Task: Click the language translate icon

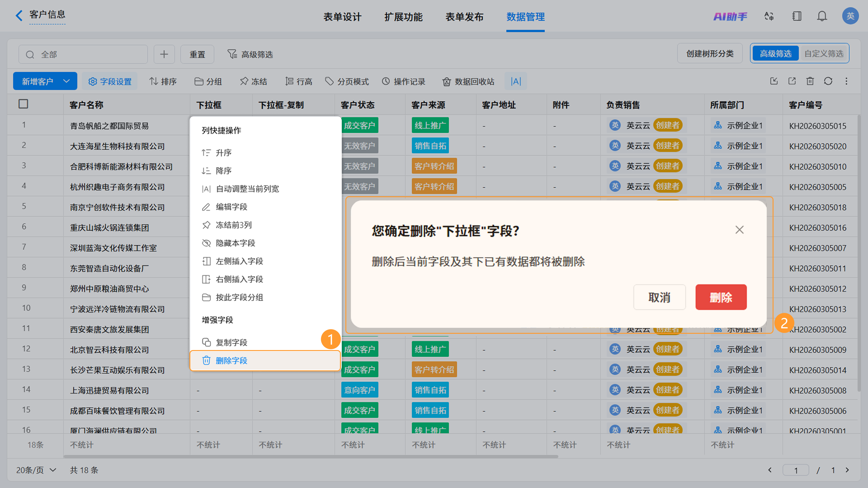Action: 769,16
